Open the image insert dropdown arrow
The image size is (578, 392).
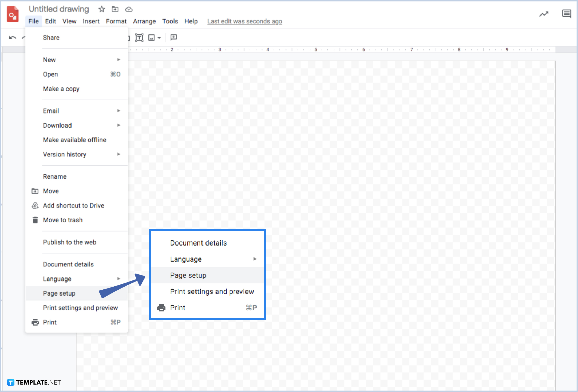[x=159, y=38]
